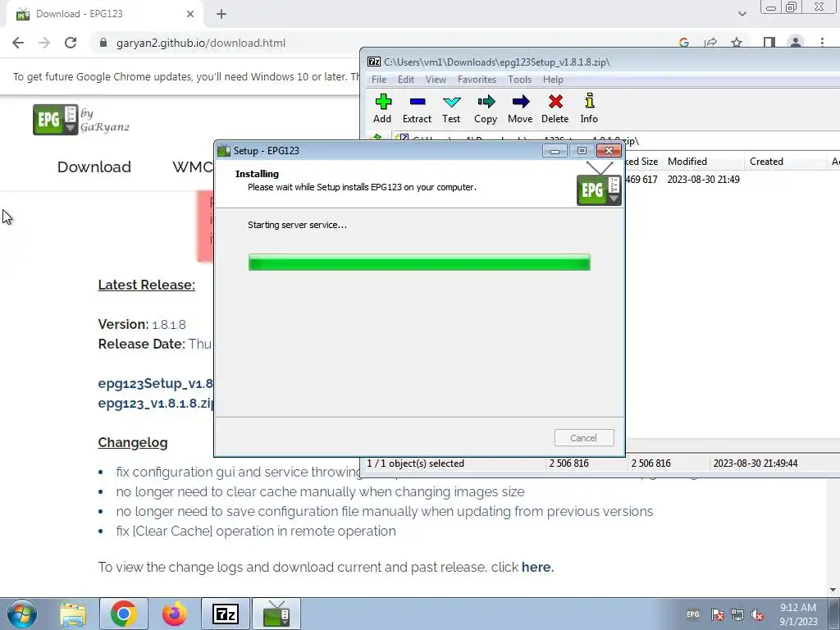Click network tray icon
Image resolution: width=840 pixels, height=630 pixels.
point(737,614)
